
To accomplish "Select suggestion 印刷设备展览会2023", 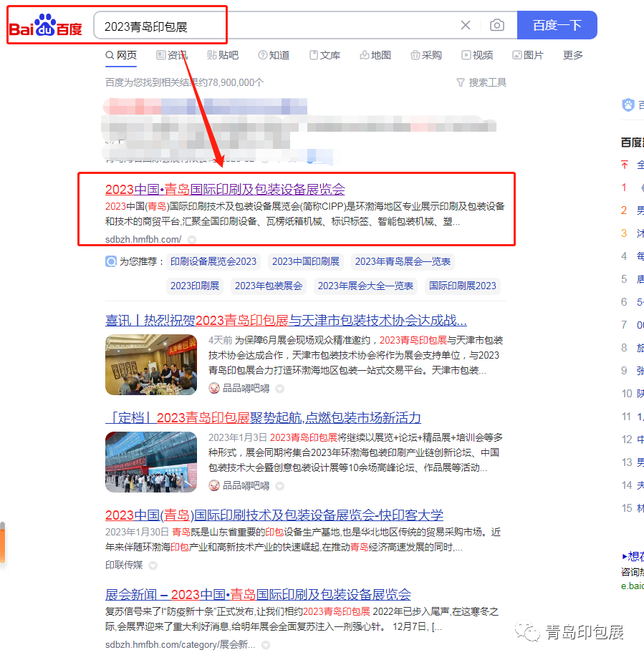I will point(213,261).
